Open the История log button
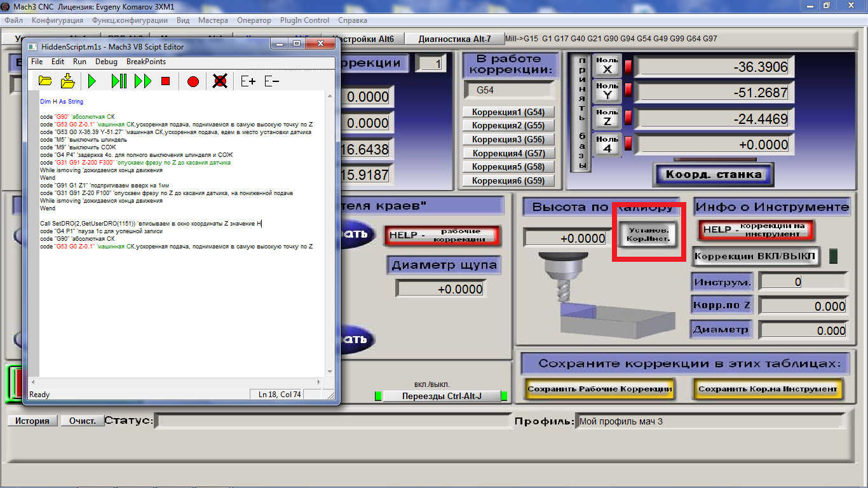Viewport: 868px width, 488px height. [x=32, y=421]
